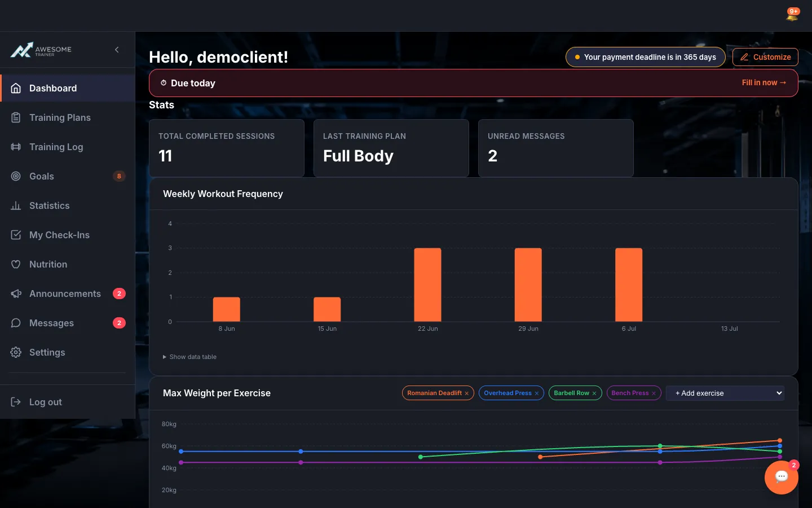Open the floating chat widget
812x508 pixels.
(782, 478)
